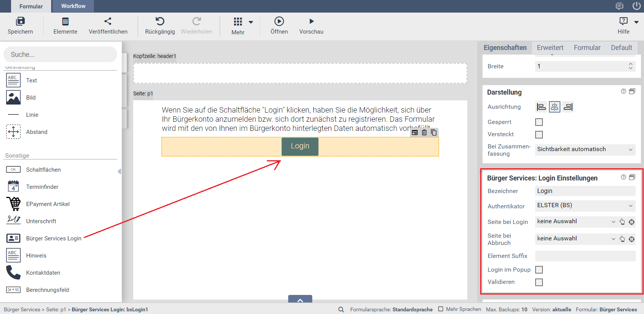
Task: Click the Suche search field
Action: coord(60,55)
